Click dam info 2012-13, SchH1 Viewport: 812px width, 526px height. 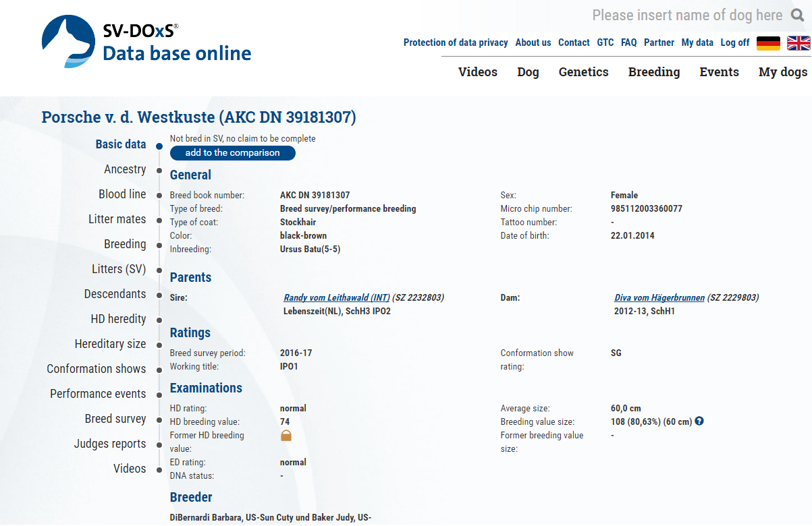tap(645, 311)
